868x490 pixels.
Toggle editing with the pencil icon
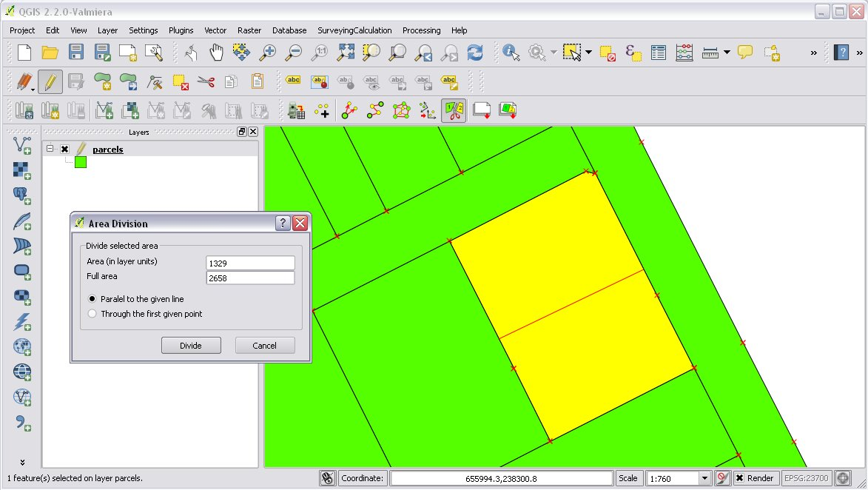[50, 81]
